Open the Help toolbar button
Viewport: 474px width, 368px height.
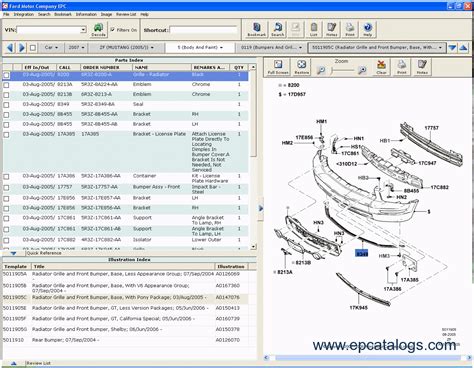(x=368, y=29)
